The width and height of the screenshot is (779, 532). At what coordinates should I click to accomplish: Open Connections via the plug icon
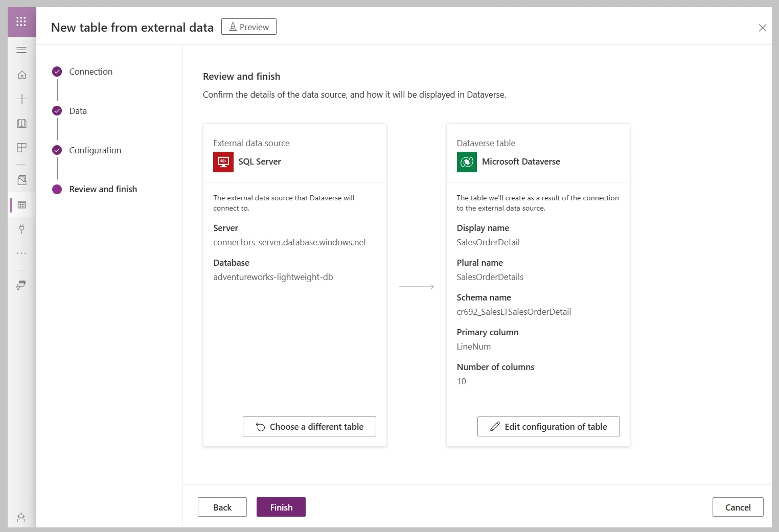(x=21, y=228)
